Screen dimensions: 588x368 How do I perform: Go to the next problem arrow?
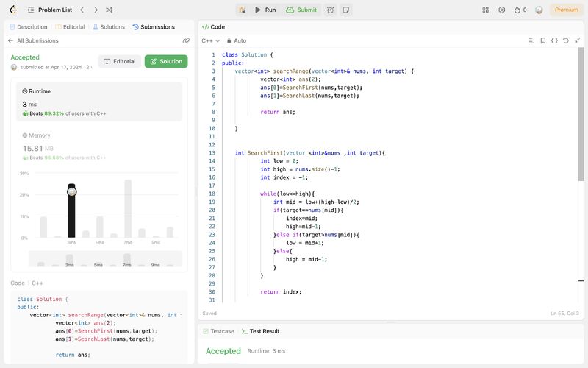pyautogui.click(x=96, y=10)
